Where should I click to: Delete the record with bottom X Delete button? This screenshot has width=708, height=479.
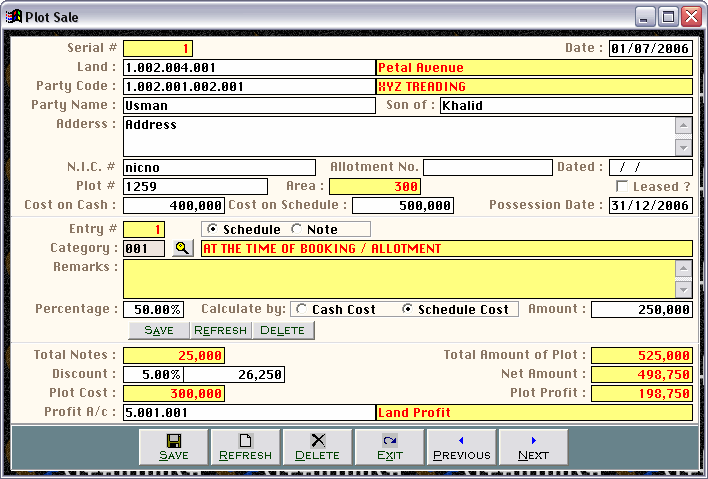coord(317,447)
